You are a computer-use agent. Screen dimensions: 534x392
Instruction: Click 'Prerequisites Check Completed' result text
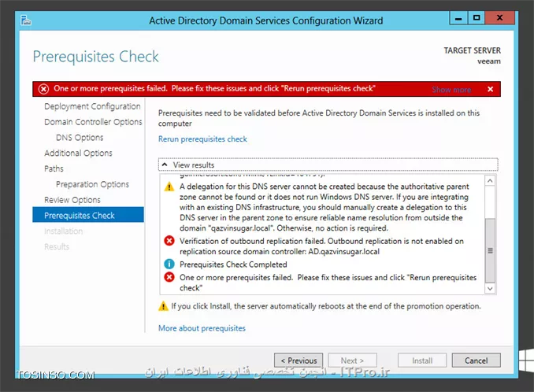[233, 264]
